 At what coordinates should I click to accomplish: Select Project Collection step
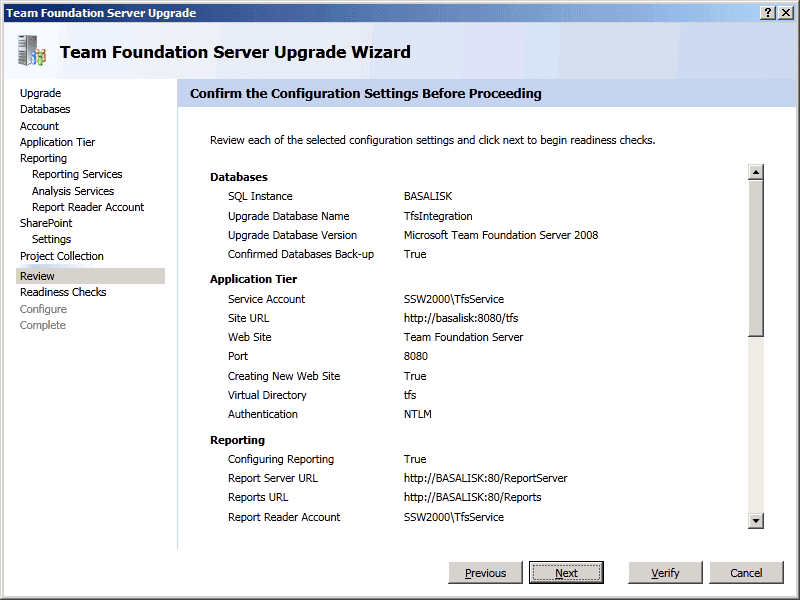[62, 256]
